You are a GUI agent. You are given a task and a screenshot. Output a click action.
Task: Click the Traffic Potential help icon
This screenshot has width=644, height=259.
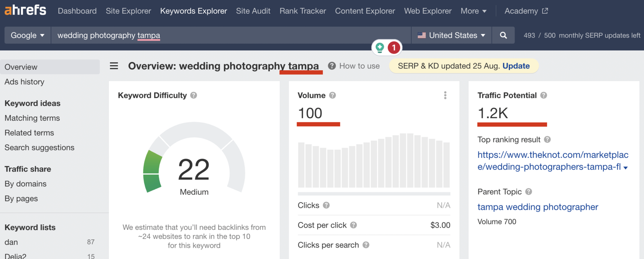pyautogui.click(x=544, y=95)
